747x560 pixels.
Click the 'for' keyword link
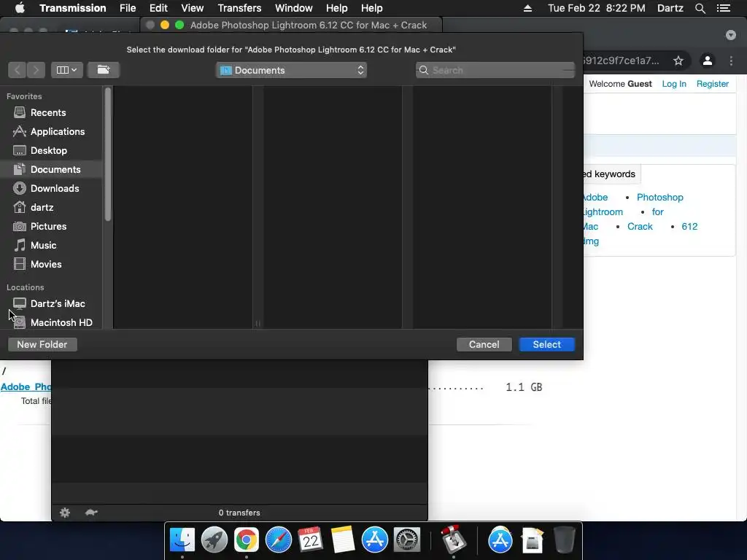657,212
